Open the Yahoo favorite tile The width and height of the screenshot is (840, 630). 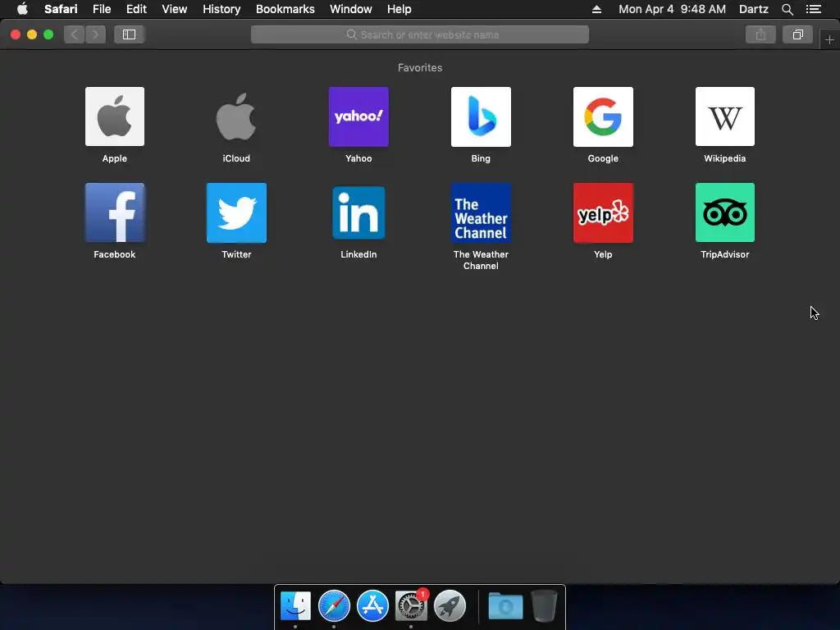pos(358,116)
